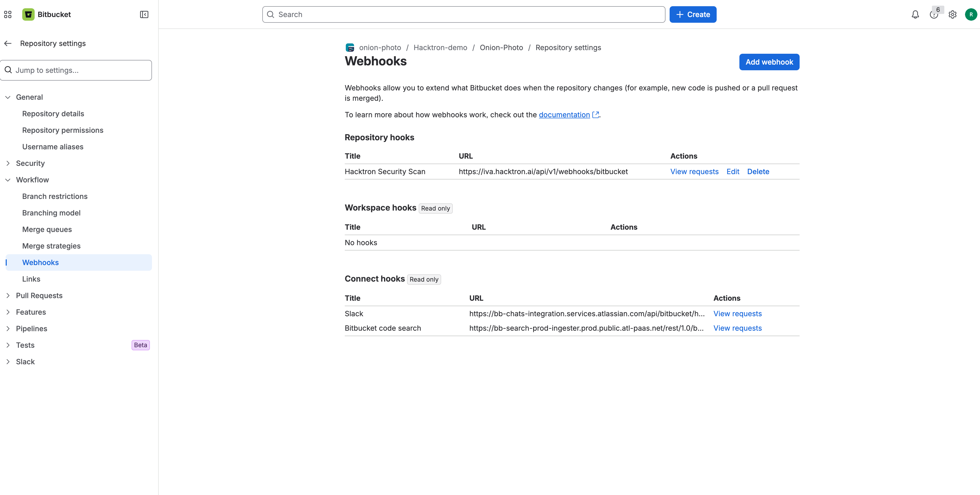Click the Create button
The width and height of the screenshot is (980, 495).
693,14
